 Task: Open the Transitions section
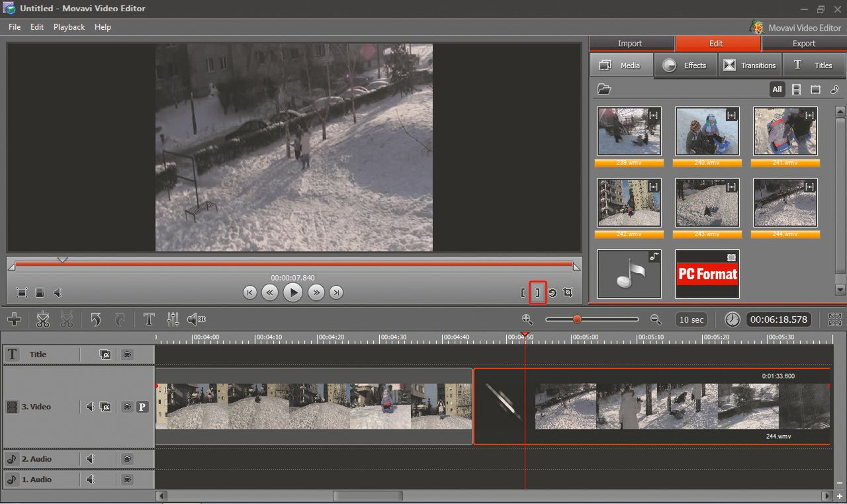pos(750,65)
